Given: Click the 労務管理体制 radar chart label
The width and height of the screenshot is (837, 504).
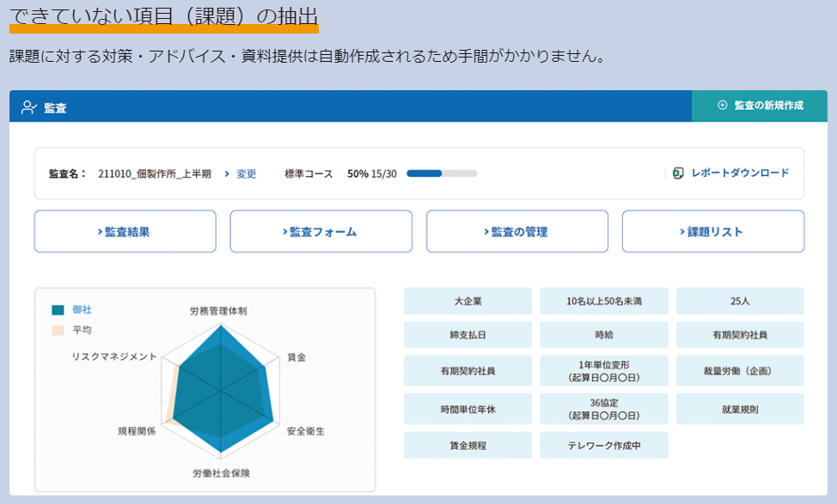Looking at the screenshot, I should [218, 311].
